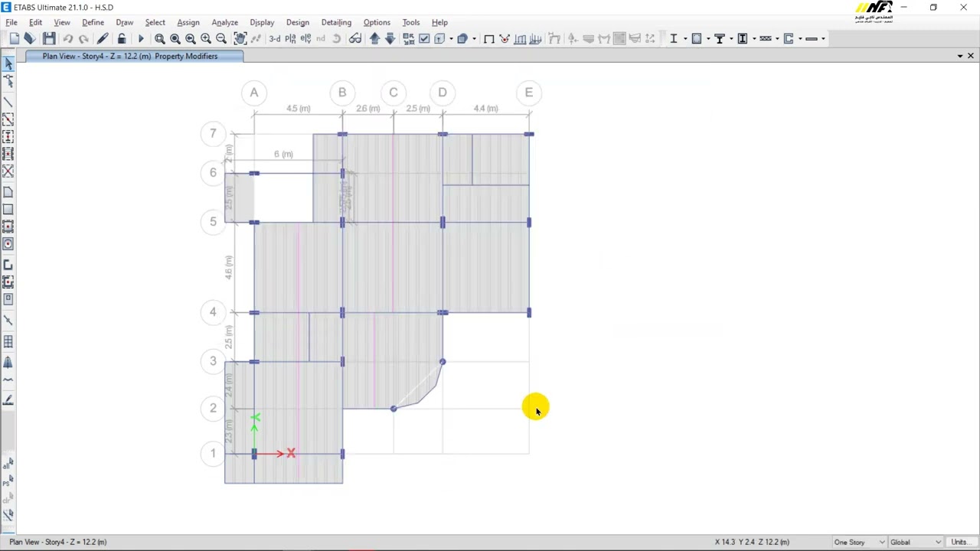The image size is (980, 551).
Task: Select the circular column joint near grid 3-D
Action: pyautogui.click(x=442, y=361)
